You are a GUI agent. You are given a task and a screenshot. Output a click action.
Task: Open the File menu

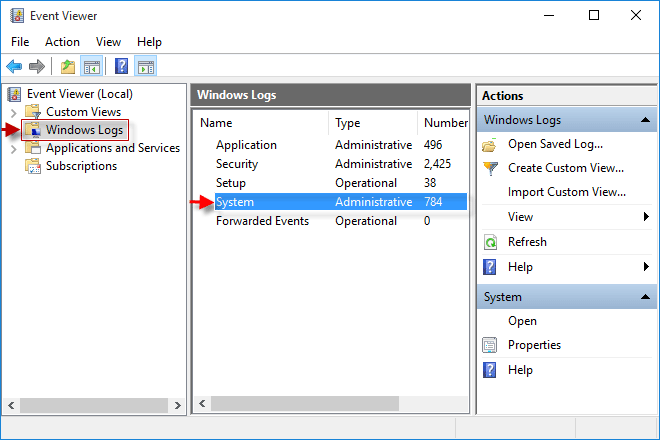[20, 42]
